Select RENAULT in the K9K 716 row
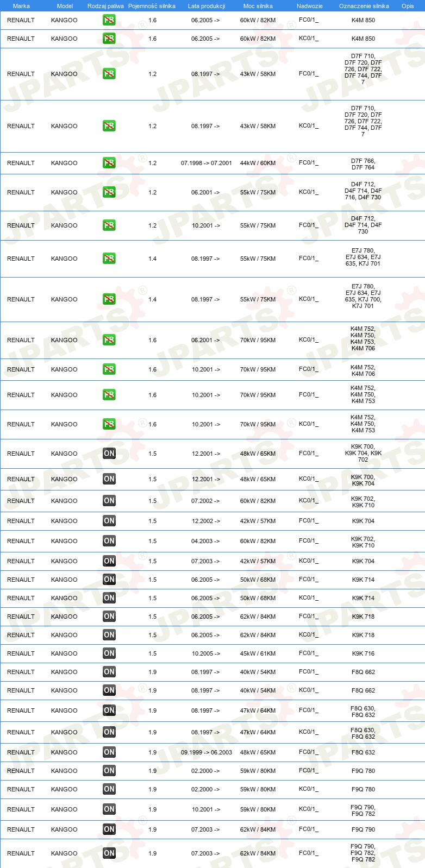 click(21, 653)
